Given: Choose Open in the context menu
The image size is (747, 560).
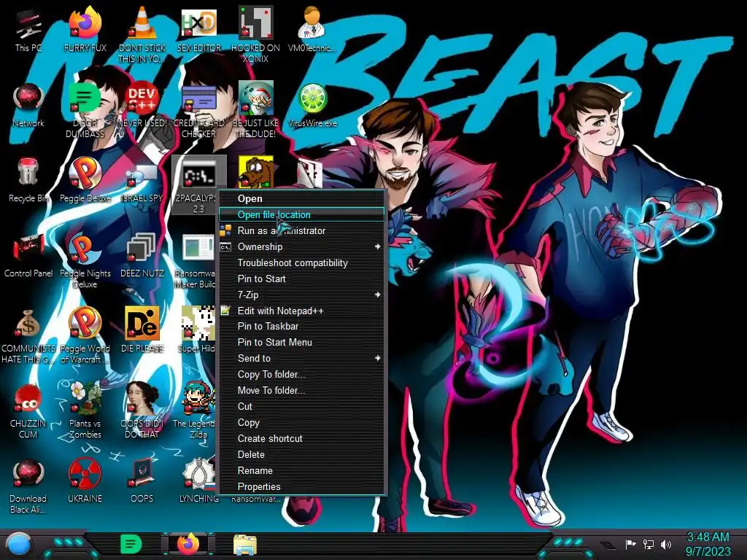Looking at the screenshot, I should [301, 198].
